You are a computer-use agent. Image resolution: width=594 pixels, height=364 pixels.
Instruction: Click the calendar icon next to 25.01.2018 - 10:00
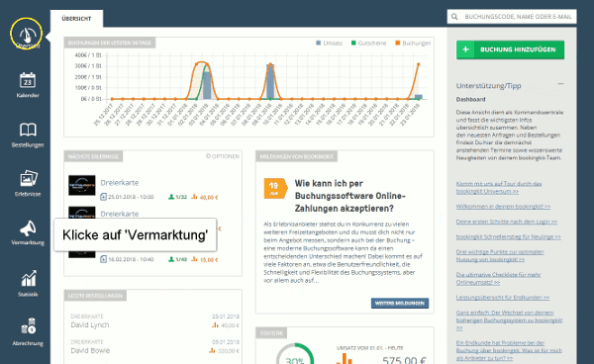103,197
